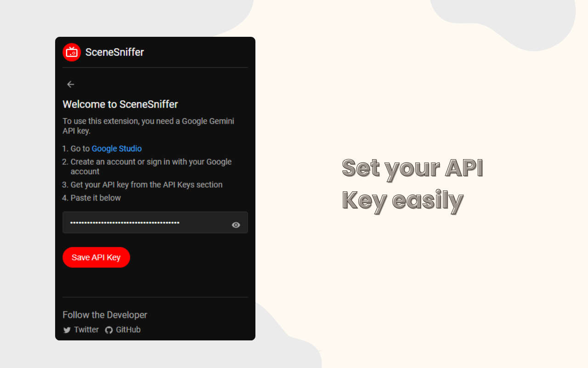588x368 pixels.
Task: Click the red SceneSniffer TV logo icon
Action: point(72,52)
